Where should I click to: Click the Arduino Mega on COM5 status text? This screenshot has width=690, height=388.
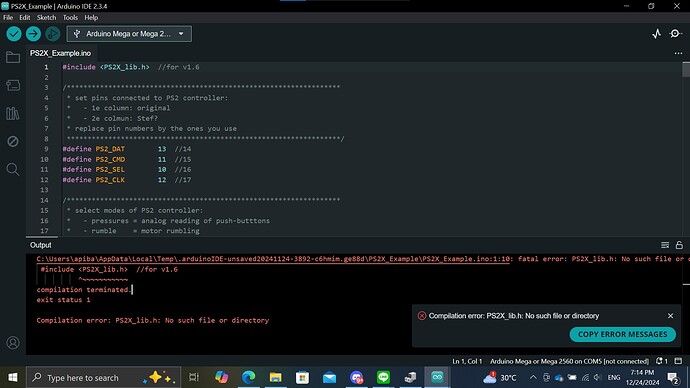(x=569, y=361)
